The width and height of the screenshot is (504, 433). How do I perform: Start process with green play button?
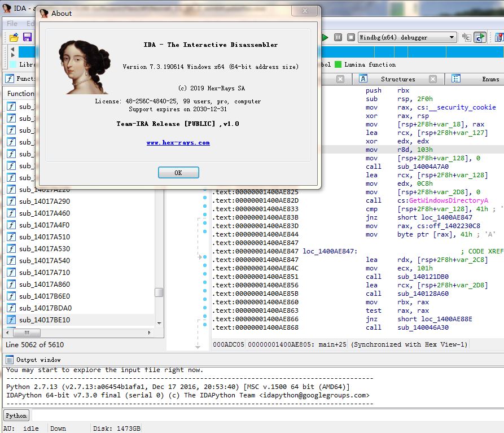point(325,37)
